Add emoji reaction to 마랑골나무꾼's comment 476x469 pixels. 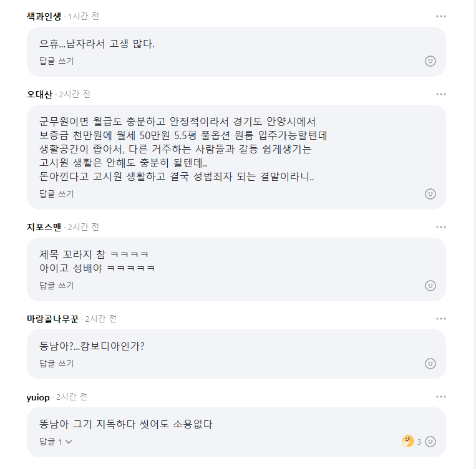point(430,364)
